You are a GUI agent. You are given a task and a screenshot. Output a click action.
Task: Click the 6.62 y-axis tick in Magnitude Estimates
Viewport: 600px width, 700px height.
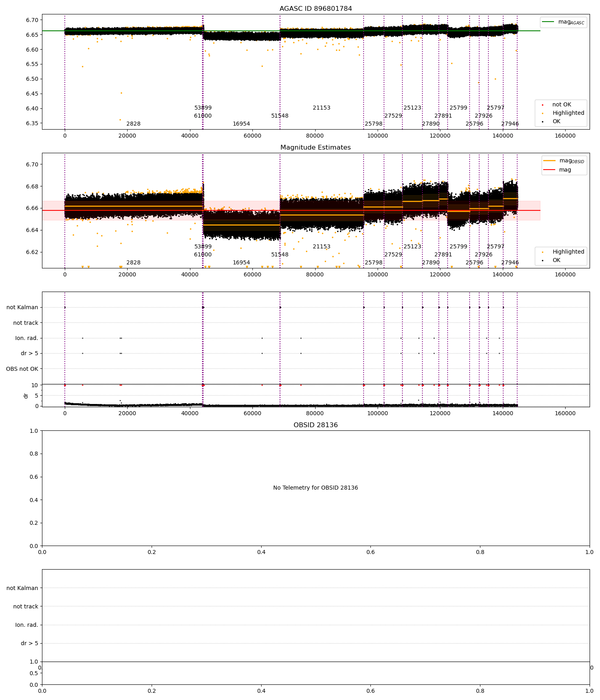pos(32,252)
